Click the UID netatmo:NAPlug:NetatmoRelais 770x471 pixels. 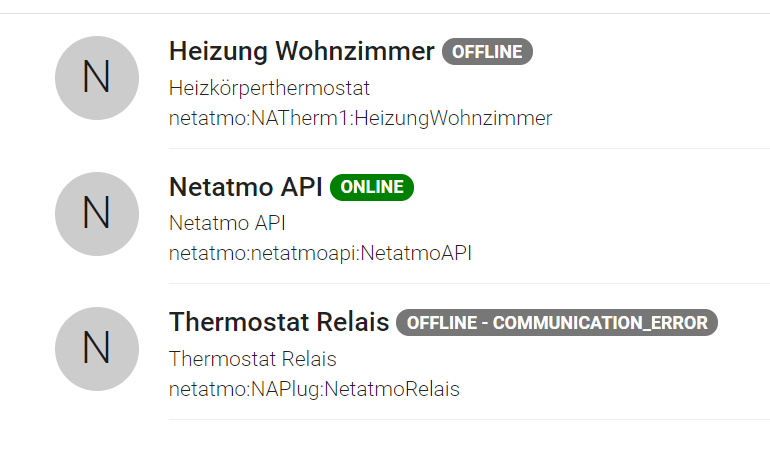(x=314, y=389)
